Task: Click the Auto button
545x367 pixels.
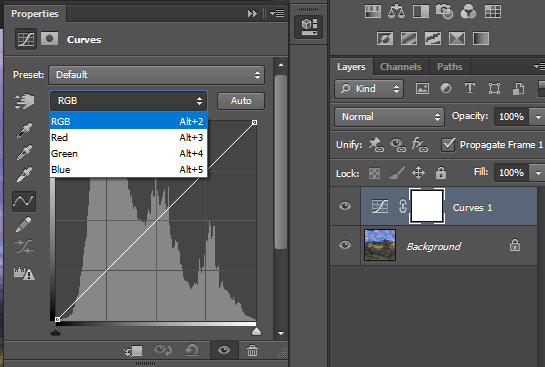Action: (x=241, y=101)
